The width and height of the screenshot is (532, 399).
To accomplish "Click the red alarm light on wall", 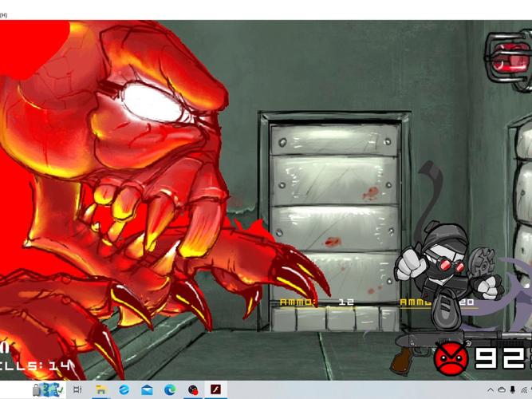I will 509,57.
